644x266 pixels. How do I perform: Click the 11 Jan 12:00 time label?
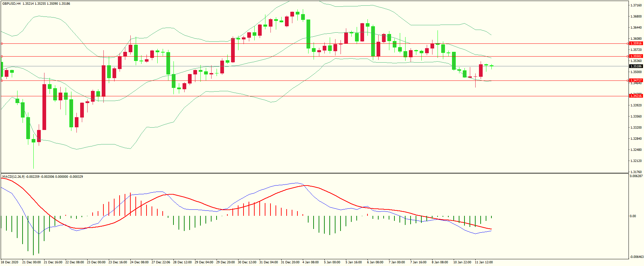483,262
